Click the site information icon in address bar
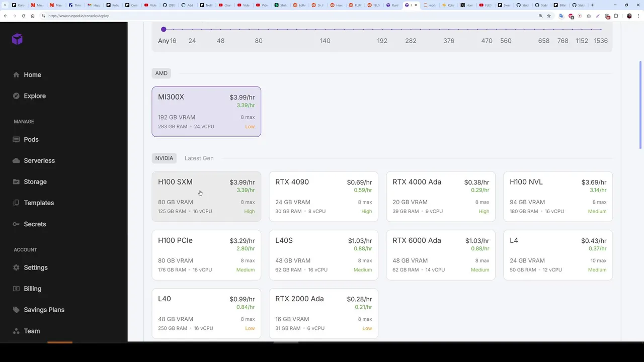 point(44,16)
